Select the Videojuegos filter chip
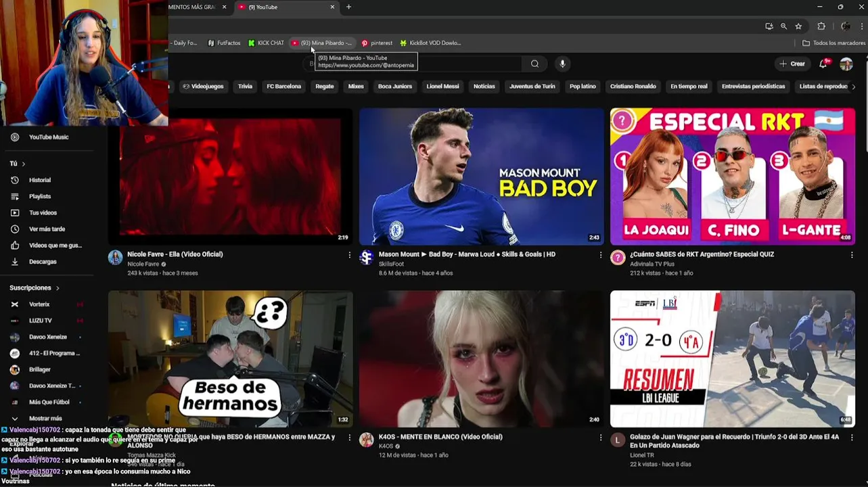868x487 pixels. (x=203, y=87)
